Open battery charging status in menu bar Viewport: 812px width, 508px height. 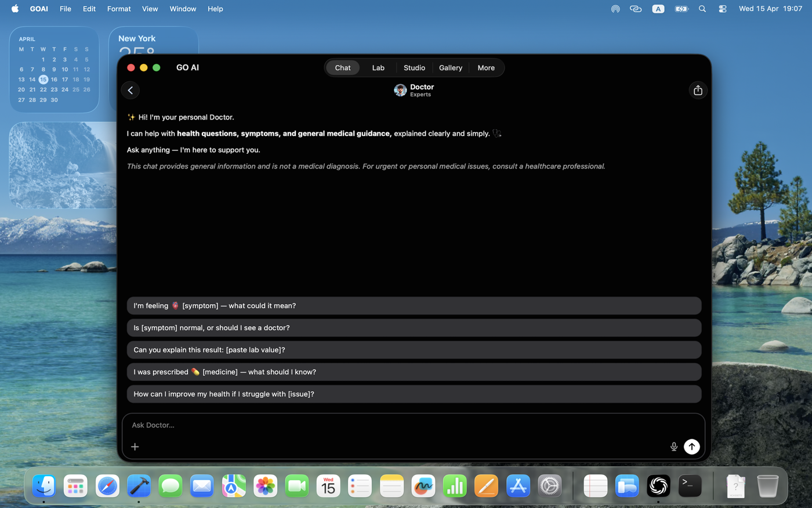click(x=681, y=9)
